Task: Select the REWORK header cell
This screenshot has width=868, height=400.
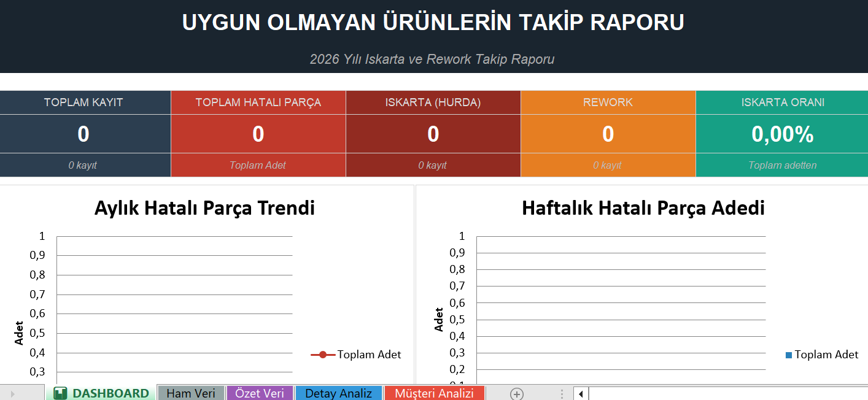Action: pyautogui.click(x=608, y=102)
